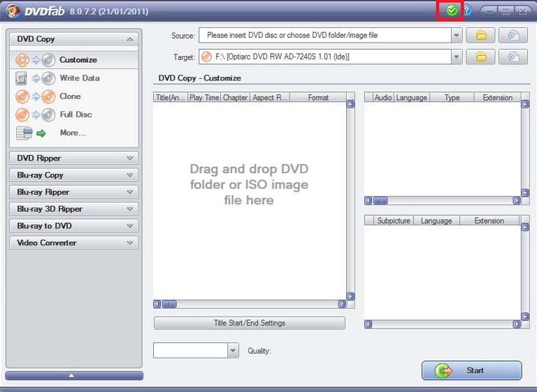
Task: Click subpicture list scroll down arrow
Action: [525, 316]
